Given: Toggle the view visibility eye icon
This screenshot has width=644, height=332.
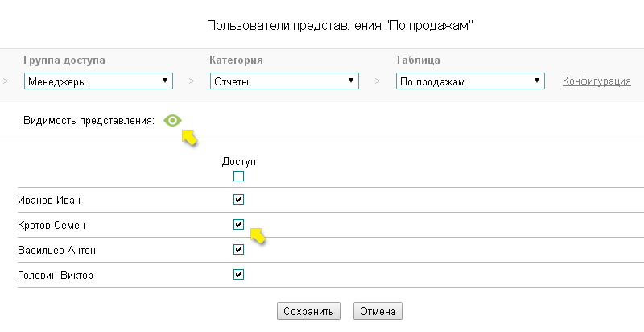Looking at the screenshot, I should 172,121.
